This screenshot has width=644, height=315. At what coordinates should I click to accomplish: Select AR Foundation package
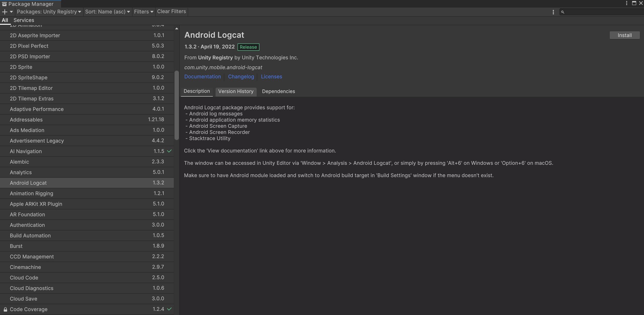pos(87,214)
